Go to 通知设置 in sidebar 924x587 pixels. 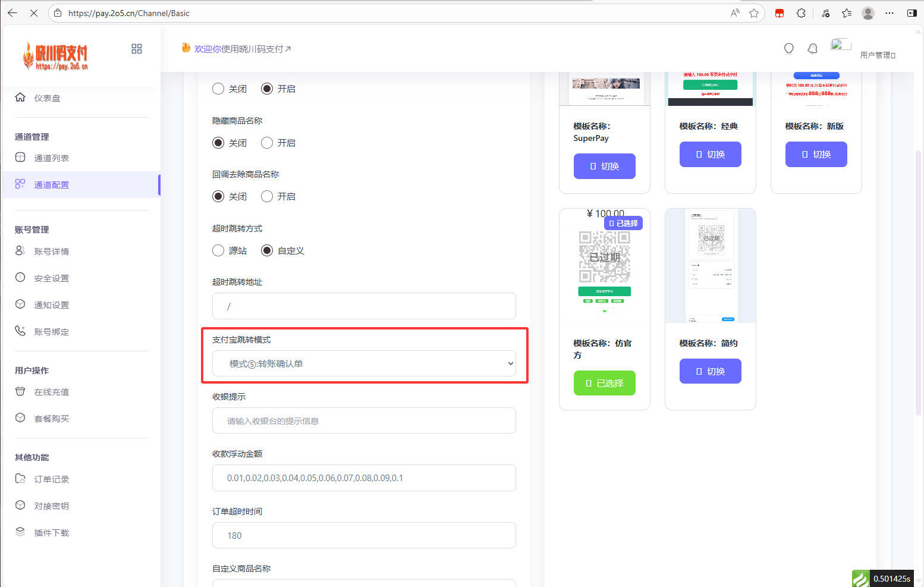point(51,305)
